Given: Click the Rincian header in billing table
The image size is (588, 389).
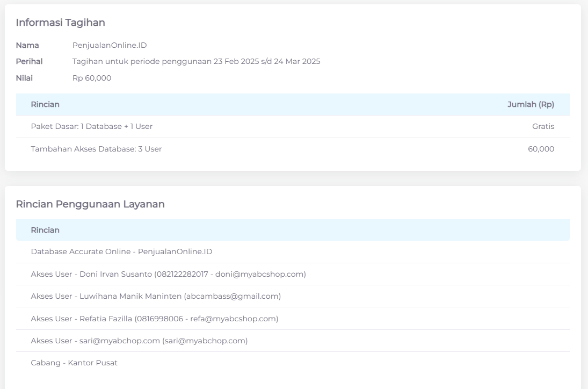Looking at the screenshot, I should [x=45, y=104].
